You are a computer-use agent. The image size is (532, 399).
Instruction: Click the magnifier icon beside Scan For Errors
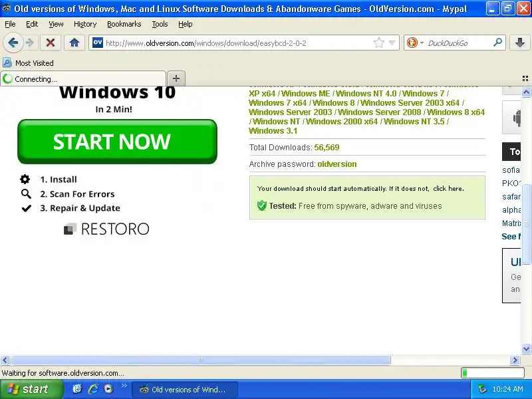(x=26, y=194)
